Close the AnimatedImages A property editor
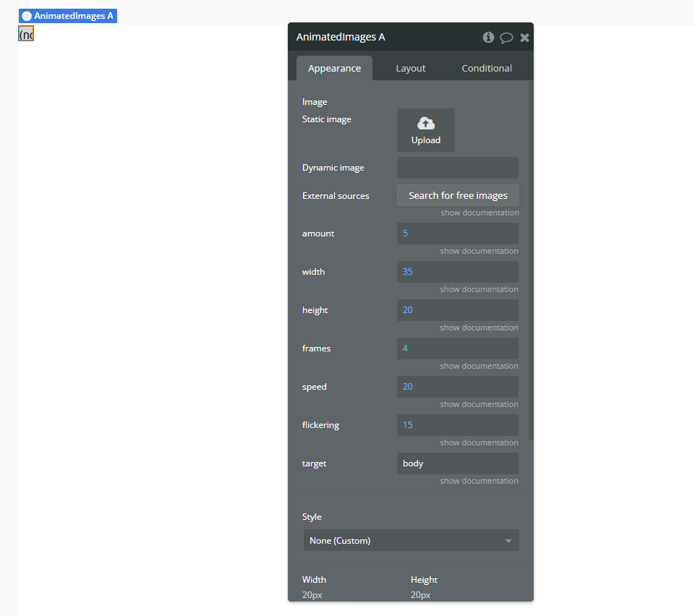This screenshot has width=695, height=616. coord(524,37)
